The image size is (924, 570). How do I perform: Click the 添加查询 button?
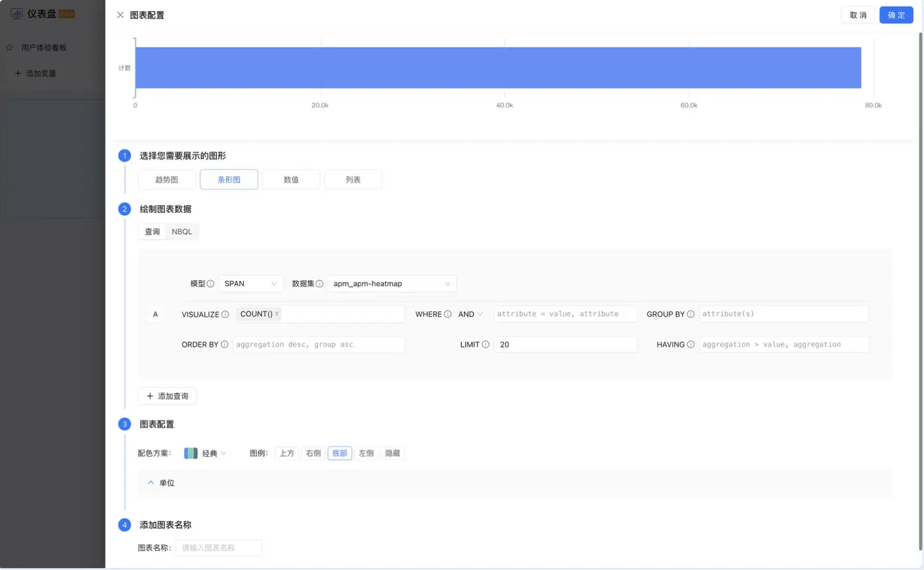(167, 396)
